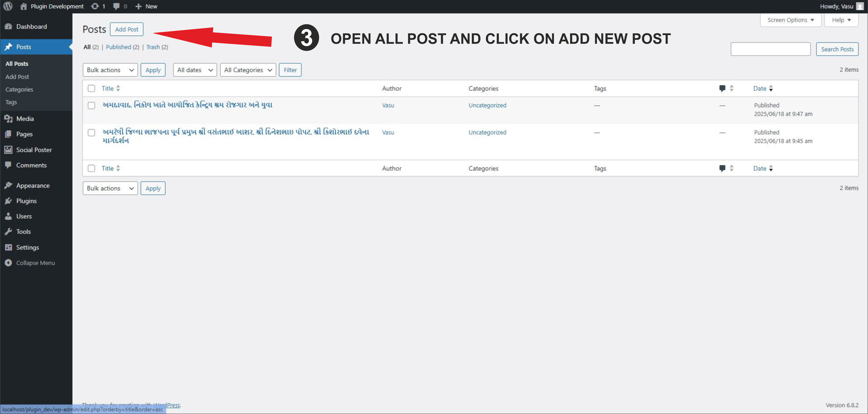Image resolution: width=868 pixels, height=414 pixels.
Task: Show Published (2) posts filter
Action: 122,47
